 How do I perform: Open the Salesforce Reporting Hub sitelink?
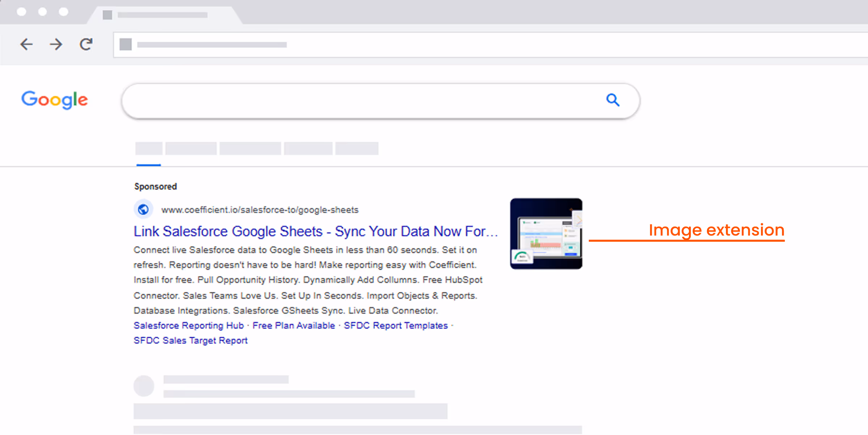(x=188, y=326)
